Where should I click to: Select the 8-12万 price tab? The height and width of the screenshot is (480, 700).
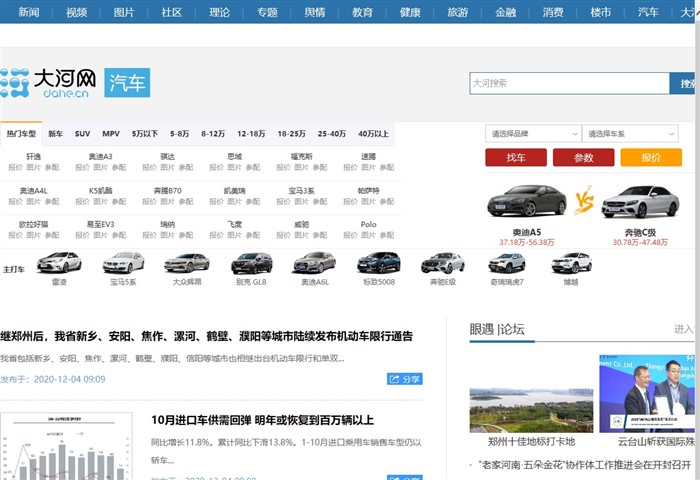click(213, 134)
